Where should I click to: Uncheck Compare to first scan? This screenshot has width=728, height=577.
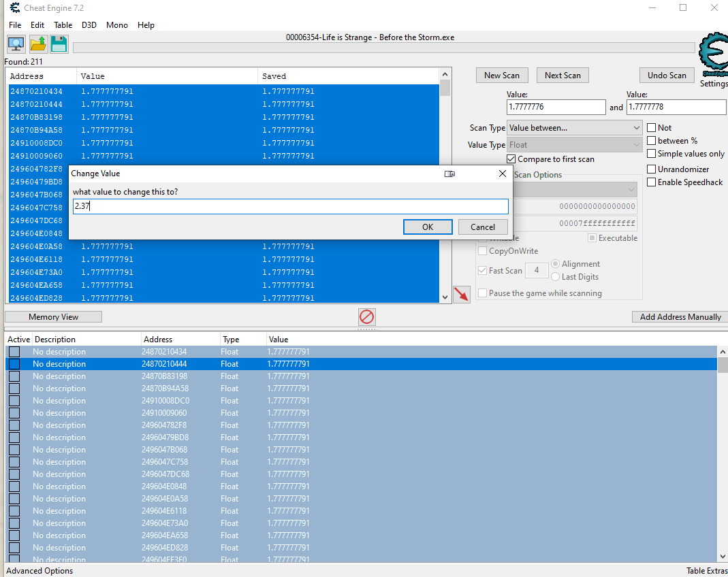(x=511, y=159)
